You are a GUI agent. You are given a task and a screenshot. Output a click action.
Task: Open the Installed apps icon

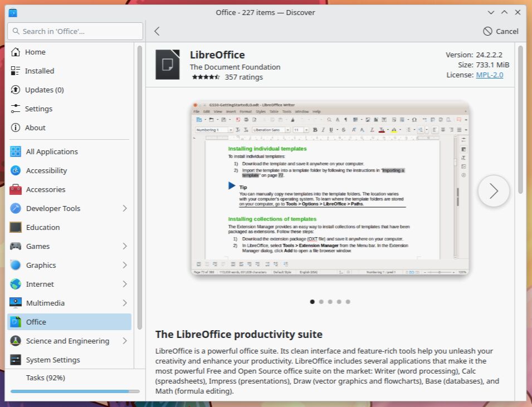16,71
